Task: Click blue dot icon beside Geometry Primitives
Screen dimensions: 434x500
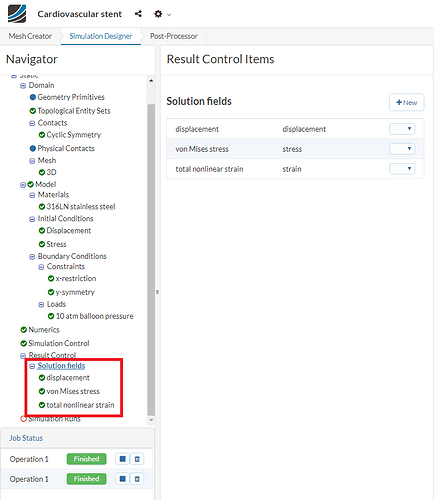Action: pos(33,97)
